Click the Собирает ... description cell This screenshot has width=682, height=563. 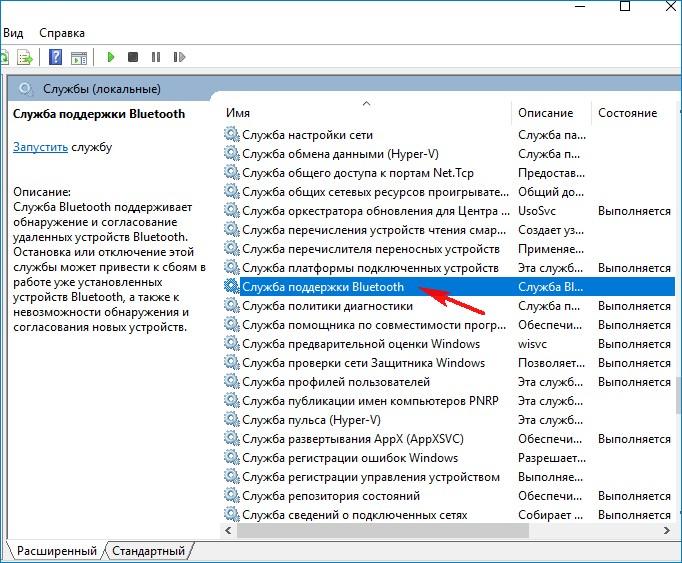pyautogui.click(x=550, y=515)
